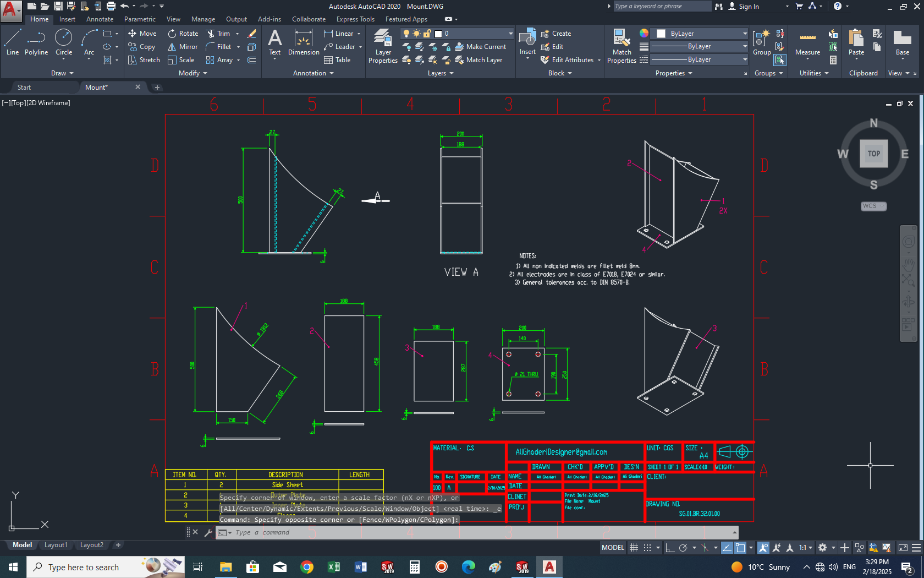Viewport: 924px width, 578px height.
Task: Switch to the Annotate tab
Action: (100, 19)
